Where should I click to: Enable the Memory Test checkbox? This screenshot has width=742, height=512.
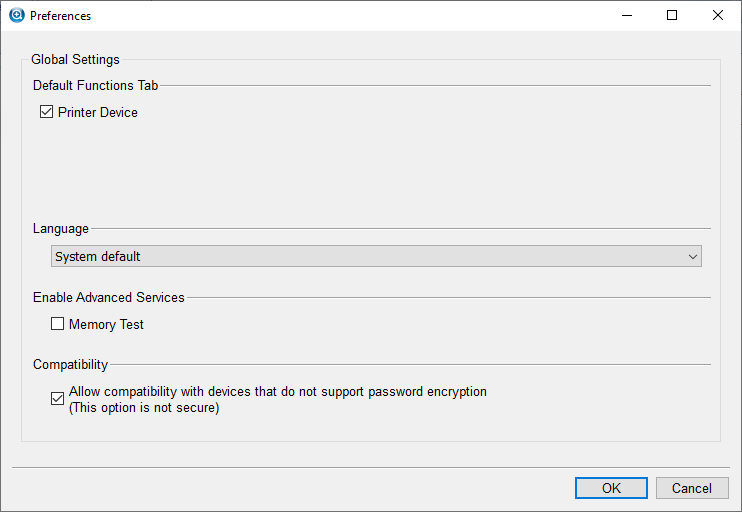(57, 324)
